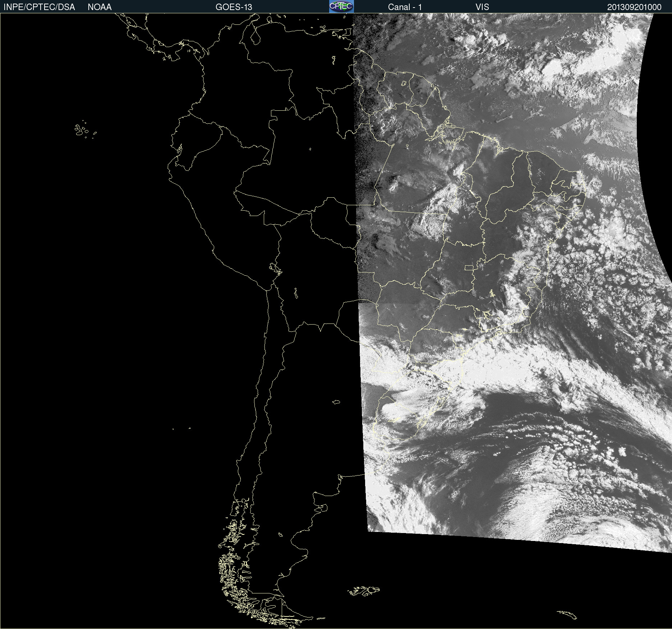This screenshot has width=672, height=629.
Task: Click the GOES-13 satellite label
Action: (234, 7)
